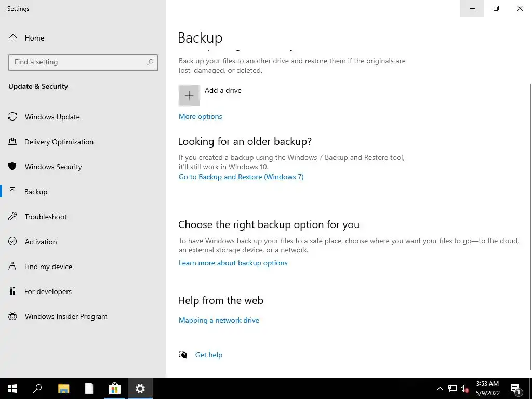Click the Troubleshoot wrench icon
Image resolution: width=532 pixels, height=399 pixels.
pos(12,217)
